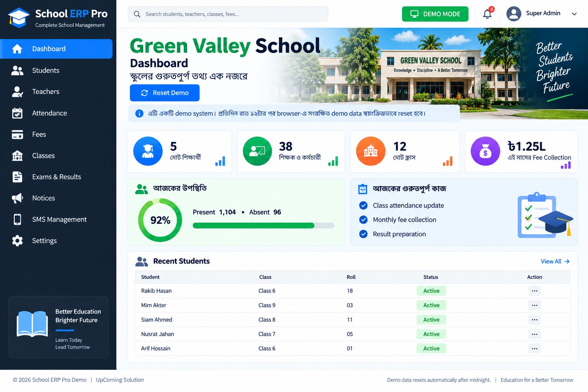Open action menu for Mim Akter

(x=534, y=305)
